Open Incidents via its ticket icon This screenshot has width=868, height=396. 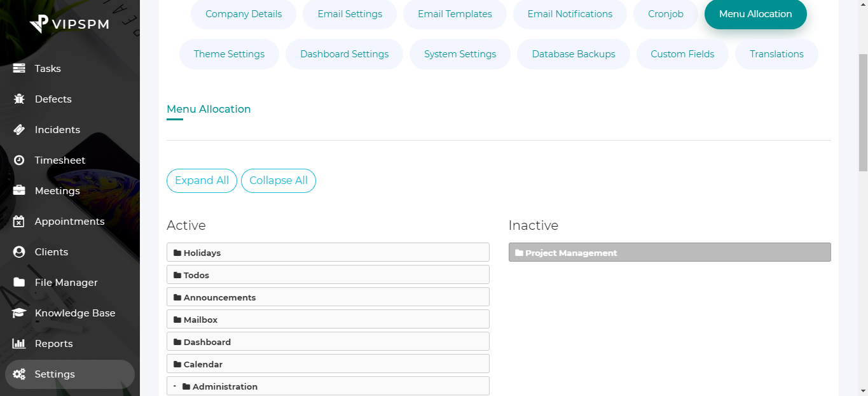(x=19, y=130)
